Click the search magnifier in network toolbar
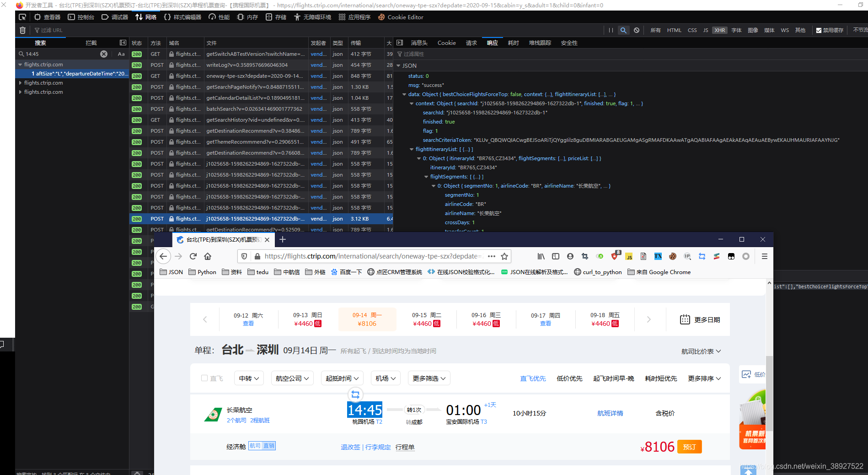 (x=623, y=30)
